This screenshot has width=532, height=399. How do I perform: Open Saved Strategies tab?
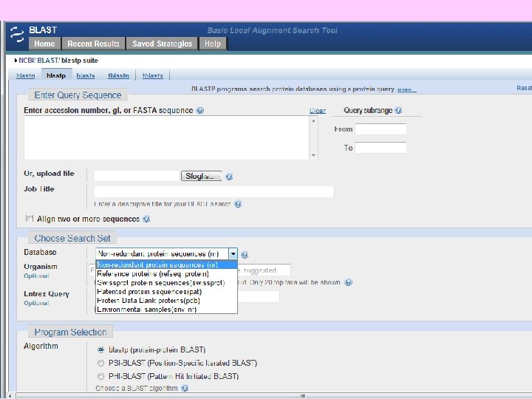pyautogui.click(x=162, y=44)
